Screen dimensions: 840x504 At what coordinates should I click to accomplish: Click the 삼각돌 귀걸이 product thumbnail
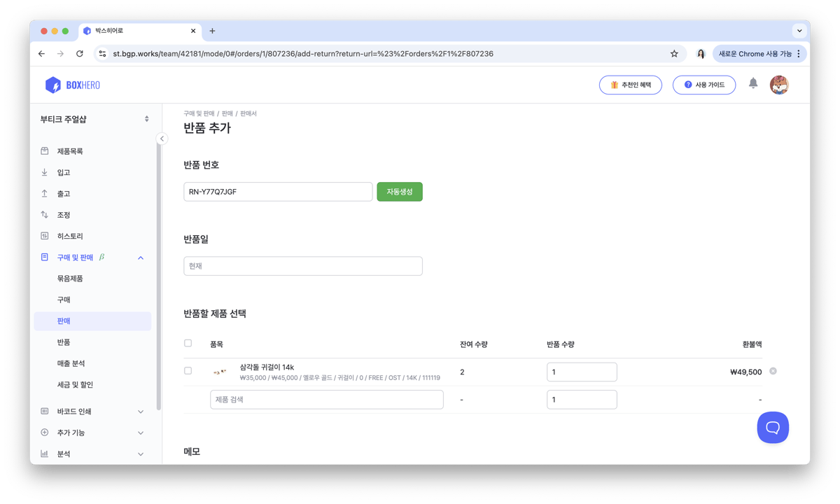220,372
